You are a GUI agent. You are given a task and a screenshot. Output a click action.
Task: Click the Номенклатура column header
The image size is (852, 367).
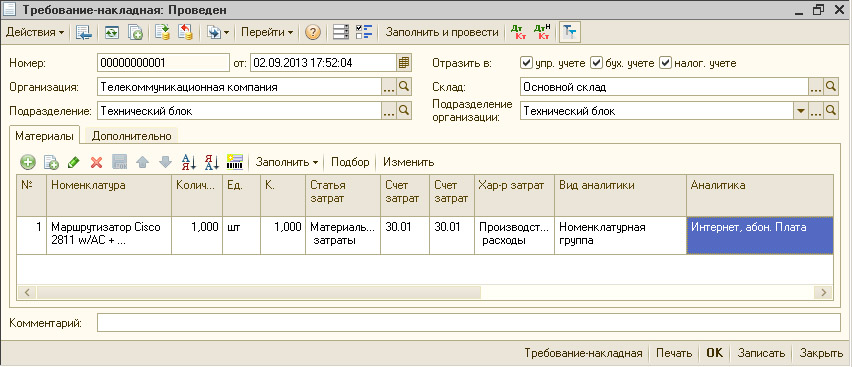(109, 195)
